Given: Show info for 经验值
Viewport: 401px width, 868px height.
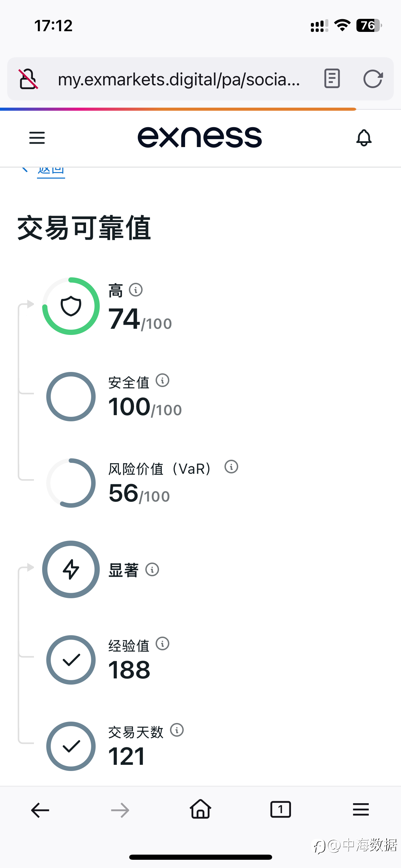Looking at the screenshot, I should pos(162,644).
